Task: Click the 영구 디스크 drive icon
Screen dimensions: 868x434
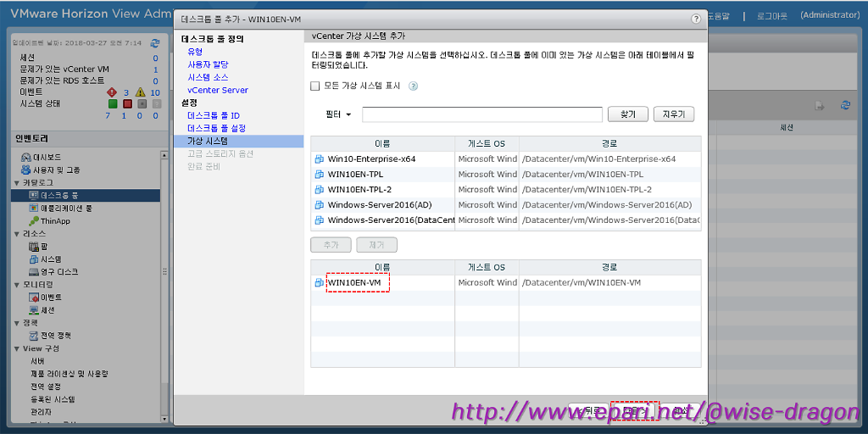Action: 33,272
